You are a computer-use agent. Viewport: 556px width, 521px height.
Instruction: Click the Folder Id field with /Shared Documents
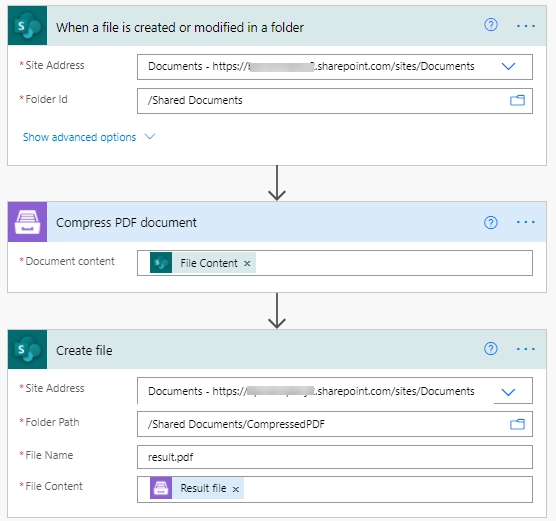335,101
